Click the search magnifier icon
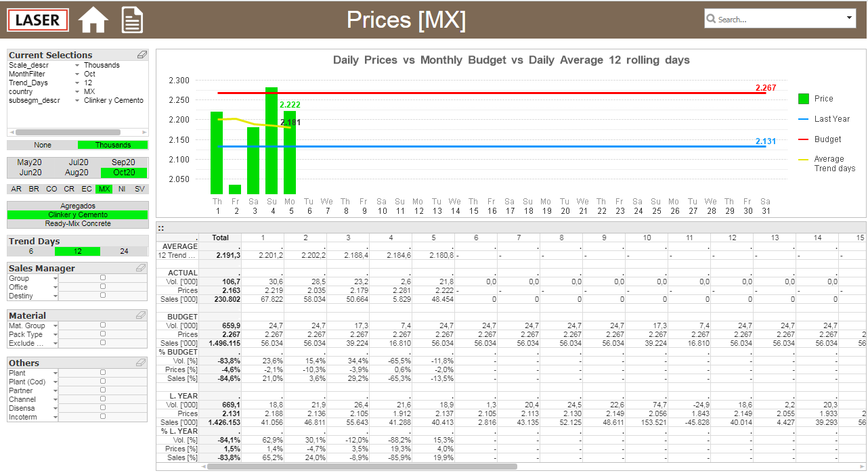The height and width of the screenshot is (473, 868). (711, 19)
